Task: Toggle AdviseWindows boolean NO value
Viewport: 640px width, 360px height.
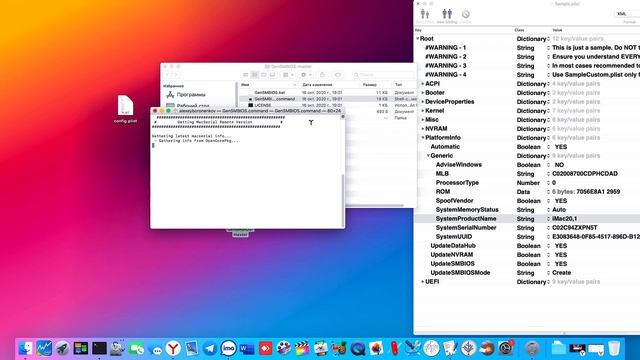Action: tap(559, 165)
